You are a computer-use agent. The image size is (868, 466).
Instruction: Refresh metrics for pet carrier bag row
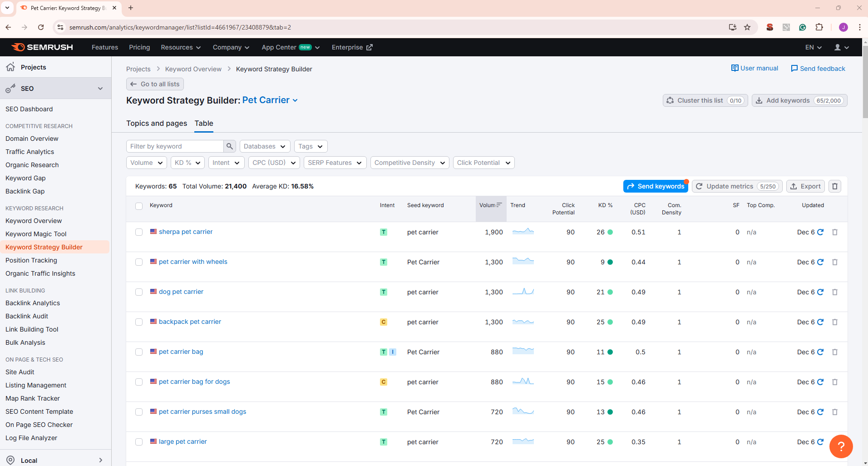[x=820, y=352]
